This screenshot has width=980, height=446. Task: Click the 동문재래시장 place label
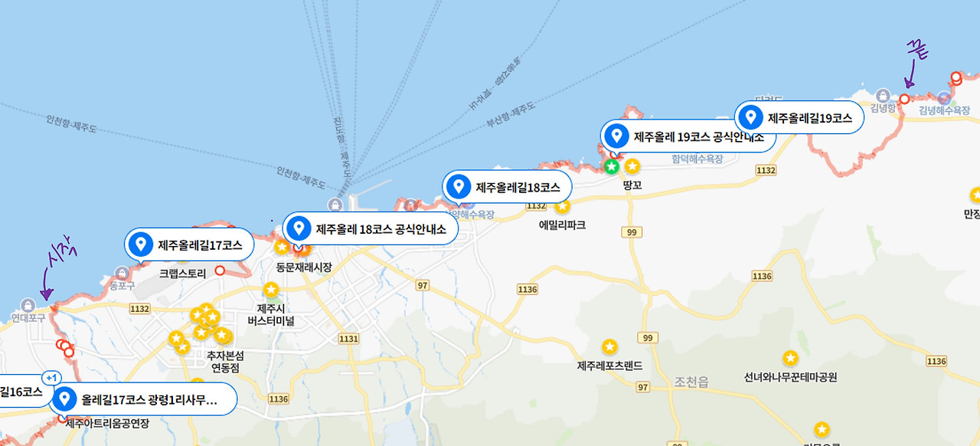pyautogui.click(x=304, y=267)
